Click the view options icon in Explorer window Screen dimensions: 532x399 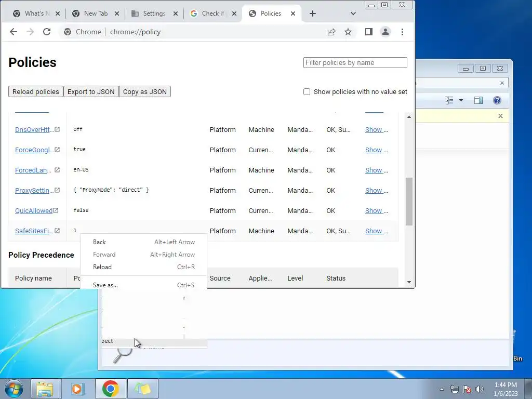coord(449,100)
